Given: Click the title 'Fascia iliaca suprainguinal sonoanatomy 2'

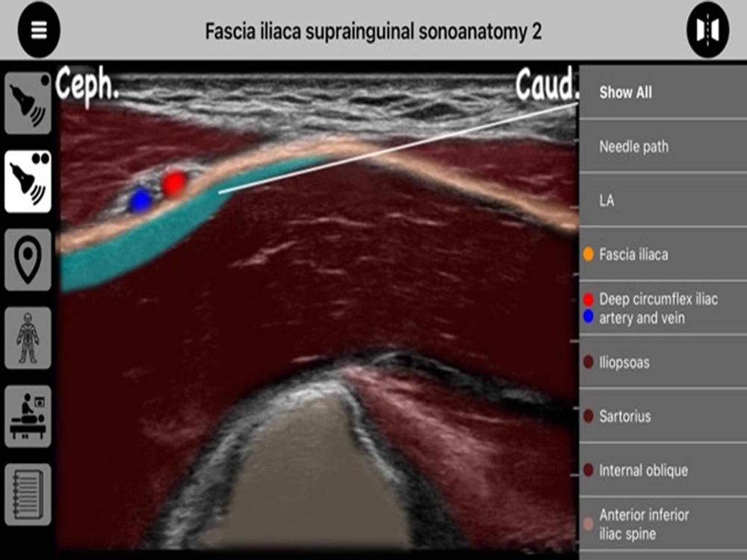Looking at the screenshot, I should [373, 31].
